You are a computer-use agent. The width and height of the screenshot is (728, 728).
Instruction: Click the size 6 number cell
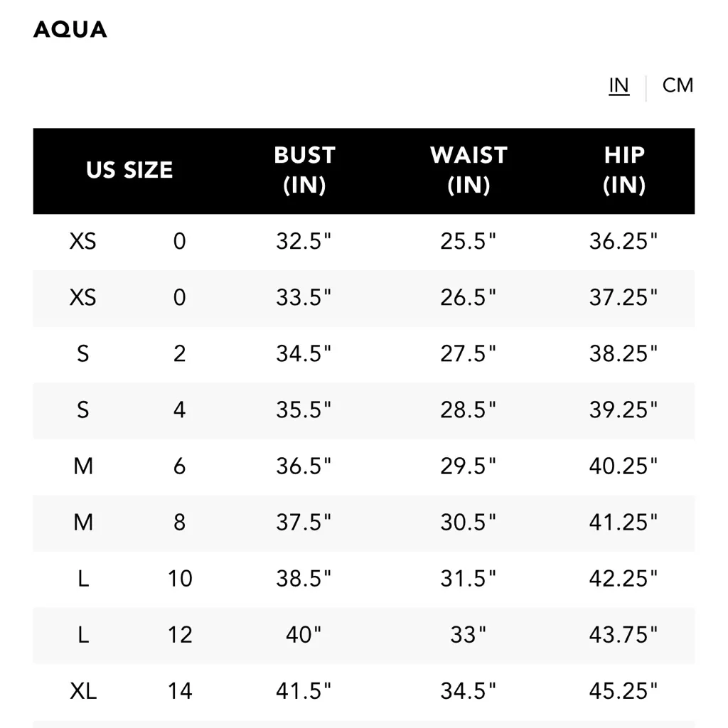tap(179, 466)
